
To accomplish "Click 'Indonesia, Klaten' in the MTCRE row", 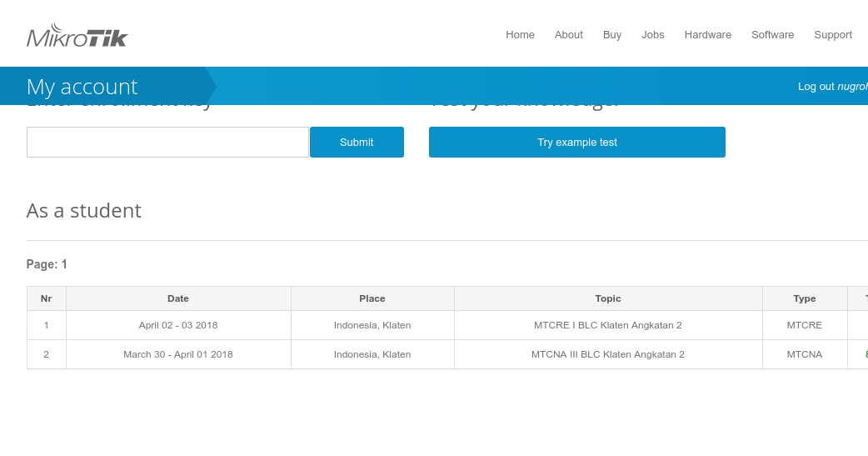I will 372,325.
